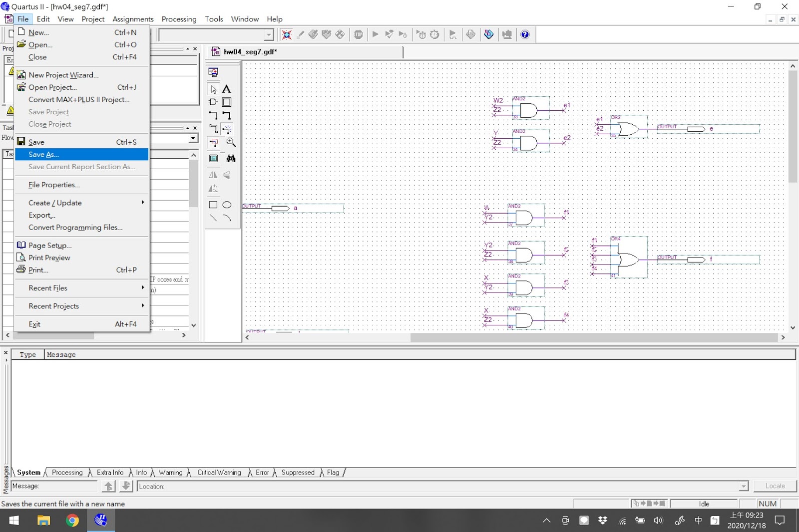Select the Line drawing tool
Screen dimensions: 799x532
click(213, 218)
